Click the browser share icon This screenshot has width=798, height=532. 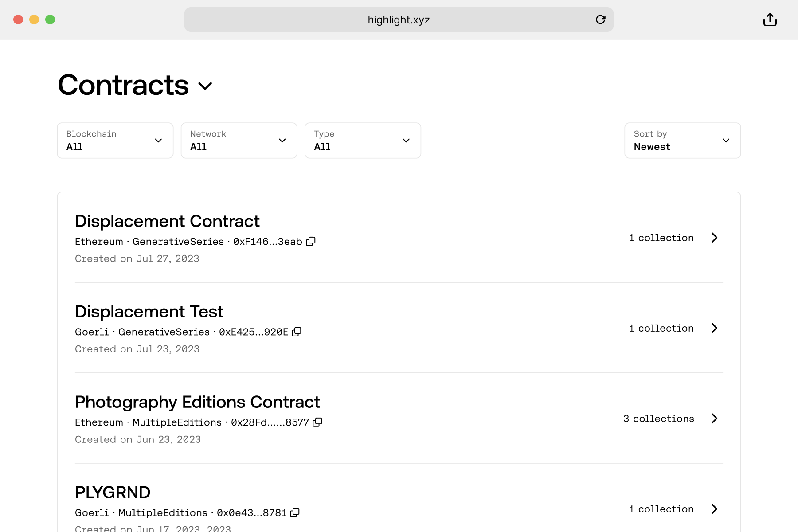[x=770, y=20]
